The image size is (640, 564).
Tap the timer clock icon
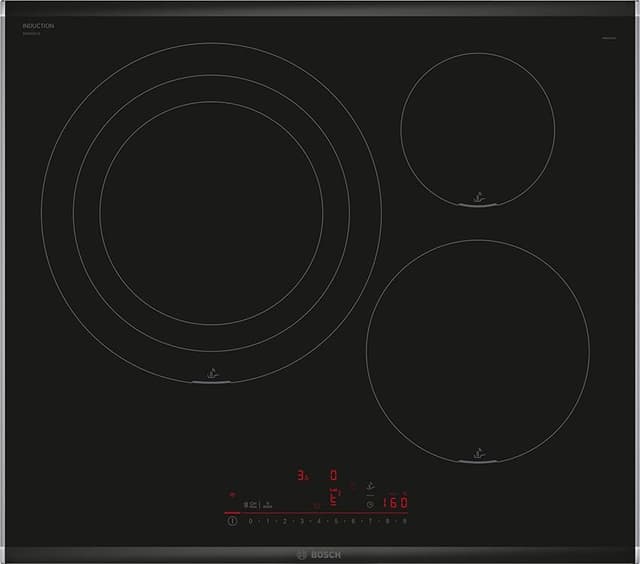[370, 504]
